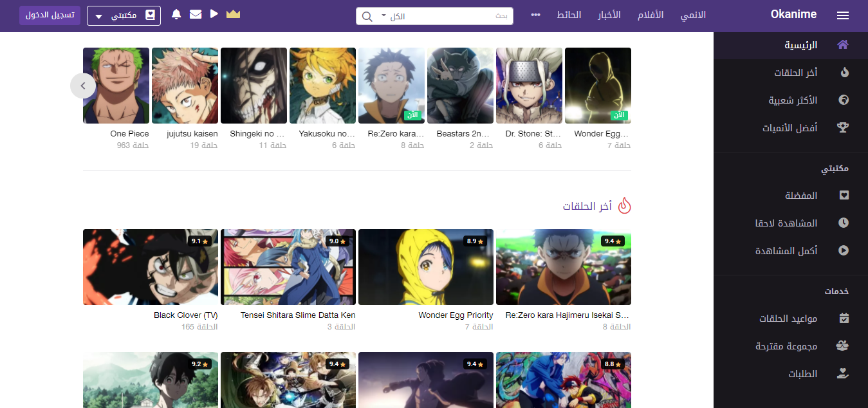Open the Re:Zero poster in top carousel
The height and width of the screenshot is (408, 868).
[x=391, y=86]
